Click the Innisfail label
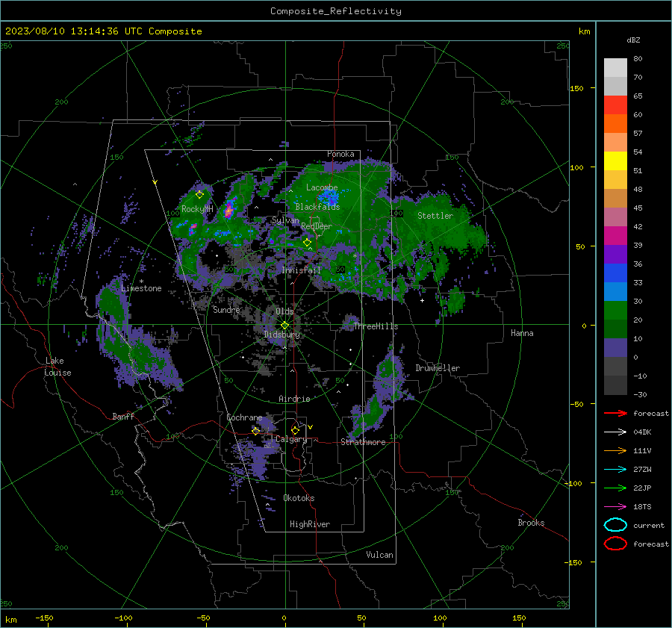The height and width of the screenshot is (628, 672). (x=302, y=270)
